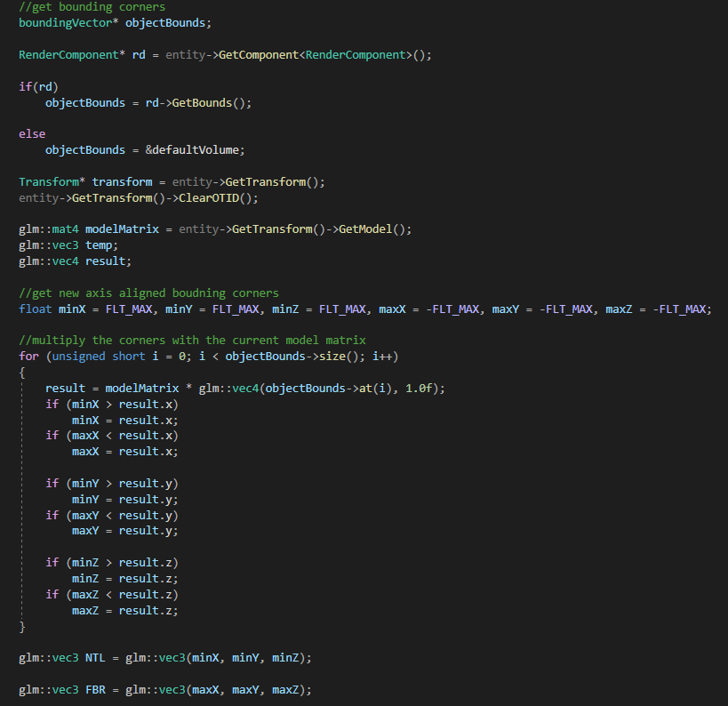The height and width of the screenshot is (706, 728).
Task: Click the 'glm::vec3 temp;' line
Action: pos(68,245)
